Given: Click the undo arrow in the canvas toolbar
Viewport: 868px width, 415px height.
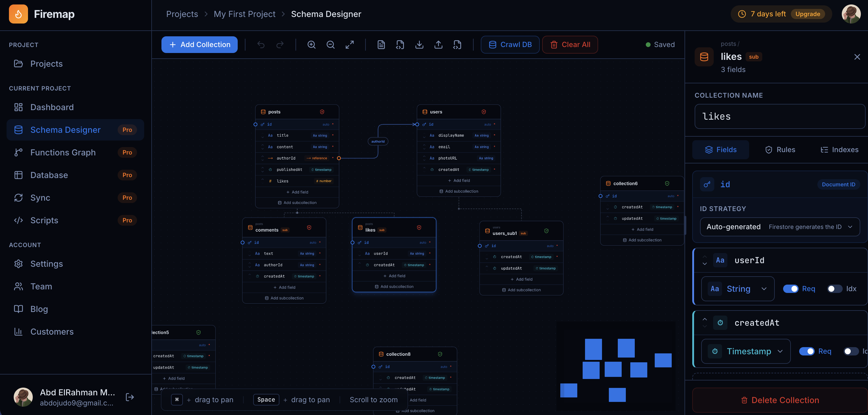Looking at the screenshot, I should 260,44.
